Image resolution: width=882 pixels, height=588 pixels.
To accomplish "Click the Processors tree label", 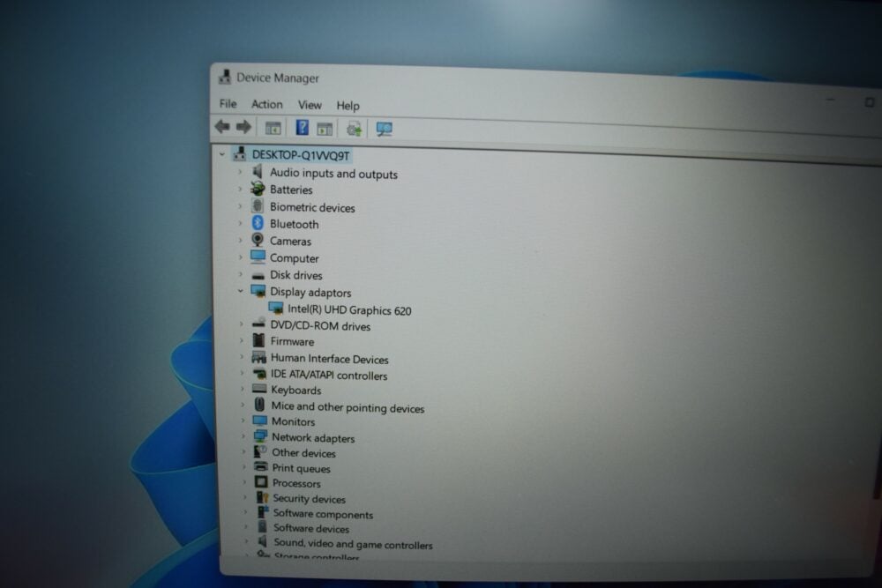I will (296, 483).
